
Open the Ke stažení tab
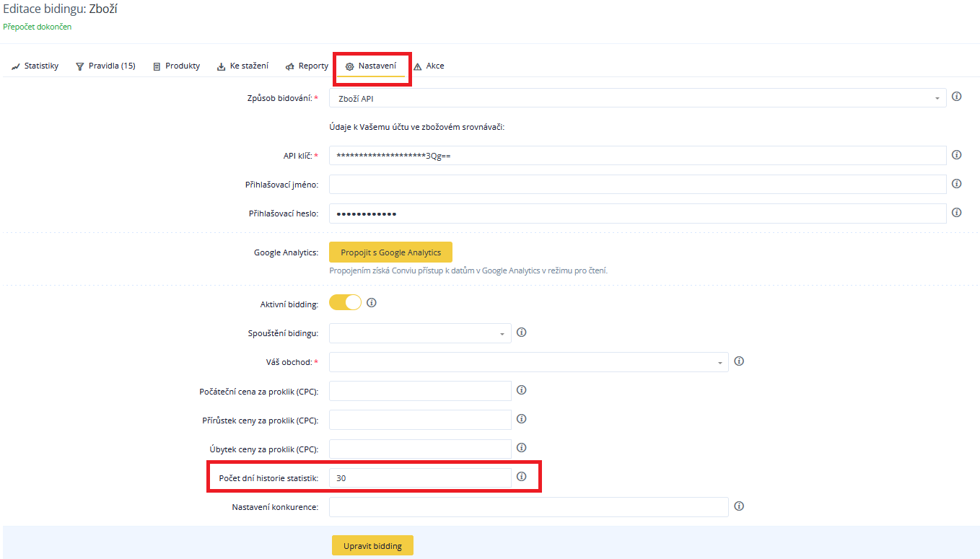tap(243, 66)
